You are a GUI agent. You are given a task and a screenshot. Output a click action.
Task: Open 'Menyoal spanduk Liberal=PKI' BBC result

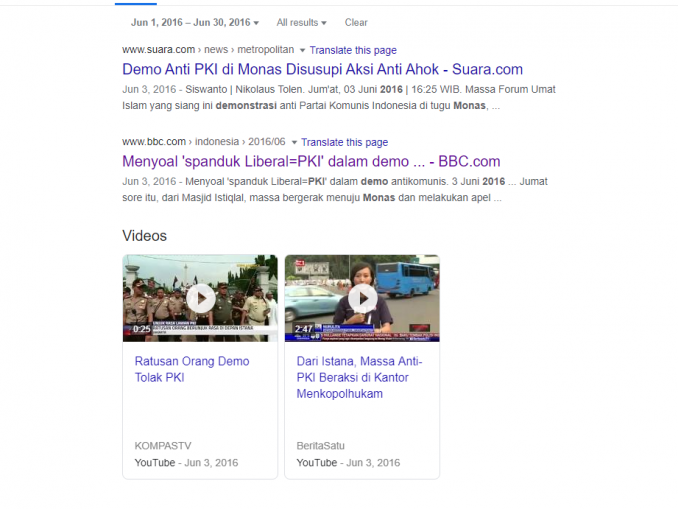click(x=311, y=161)
